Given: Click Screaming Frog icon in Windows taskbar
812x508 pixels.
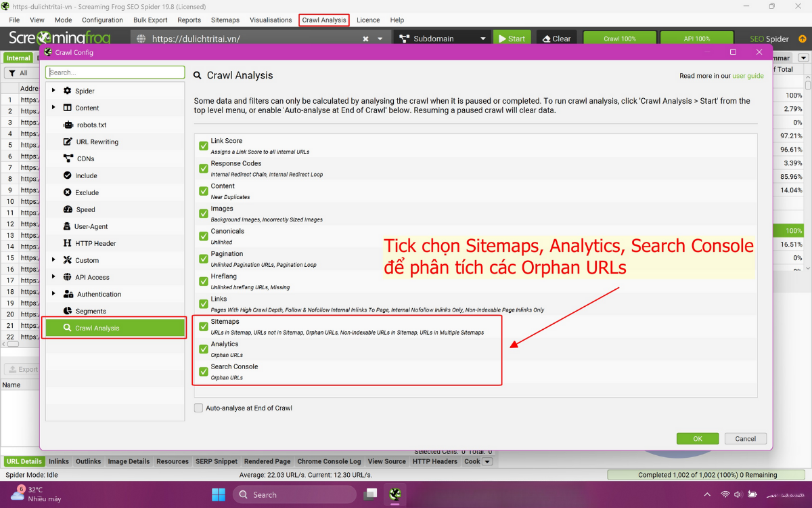Looking at the screenshot, I should point(396,494).
